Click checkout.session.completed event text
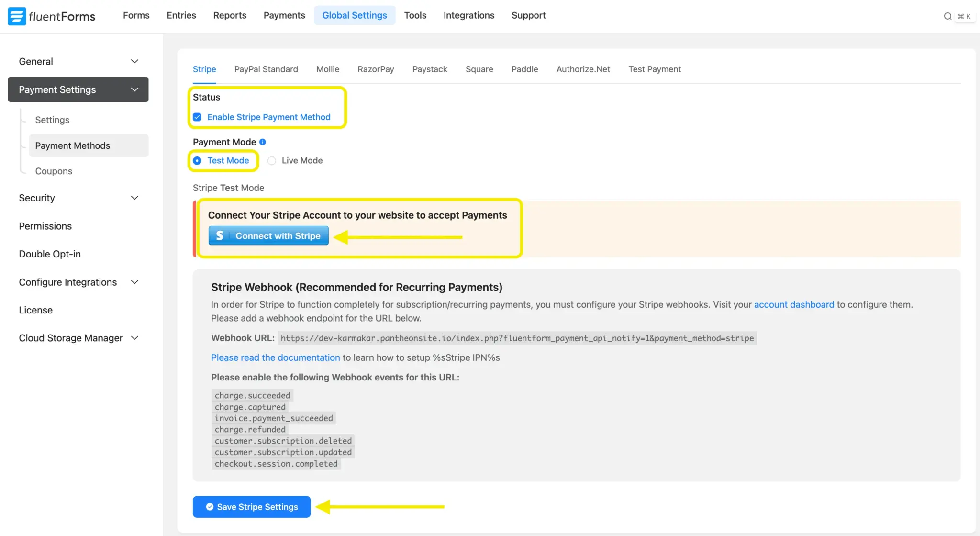 [276, 464]
